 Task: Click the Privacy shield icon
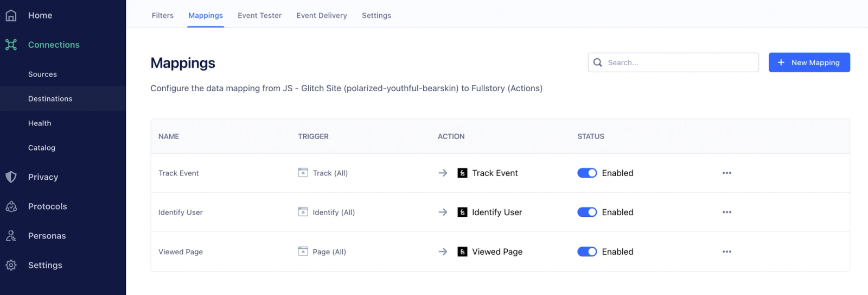(11, 177)
